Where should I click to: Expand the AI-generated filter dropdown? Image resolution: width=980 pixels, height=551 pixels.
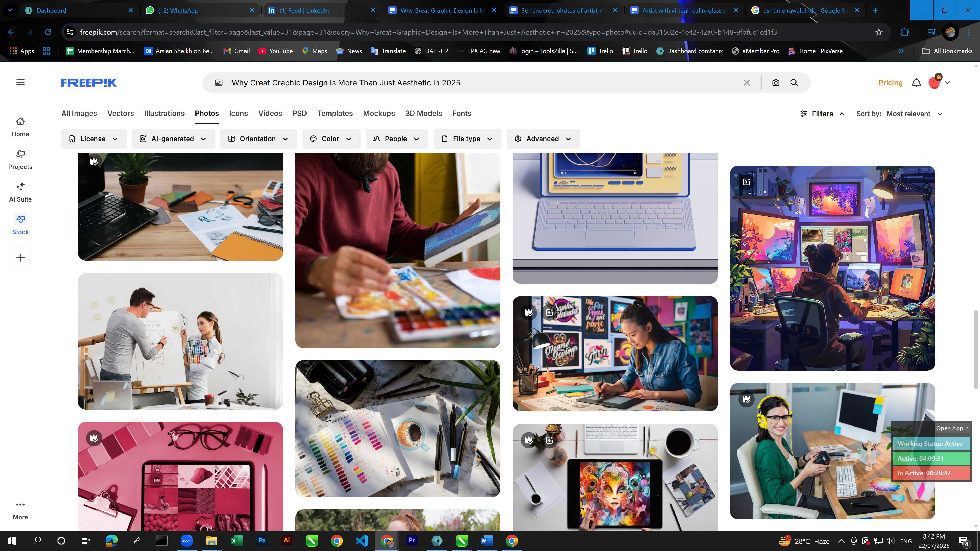174,139
